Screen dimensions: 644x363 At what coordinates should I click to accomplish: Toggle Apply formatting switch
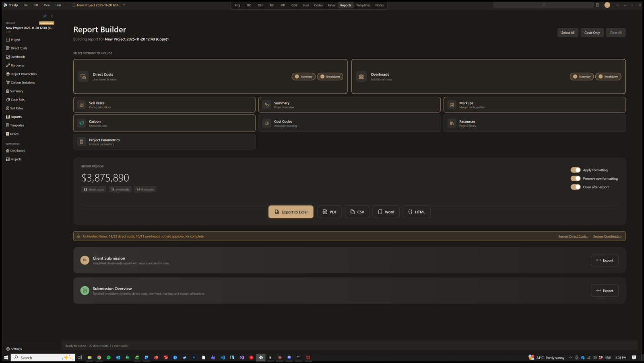click(576, 170)
